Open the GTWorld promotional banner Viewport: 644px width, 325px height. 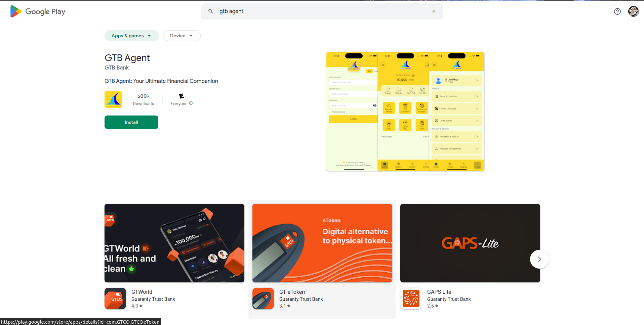[x=174, y=243]
